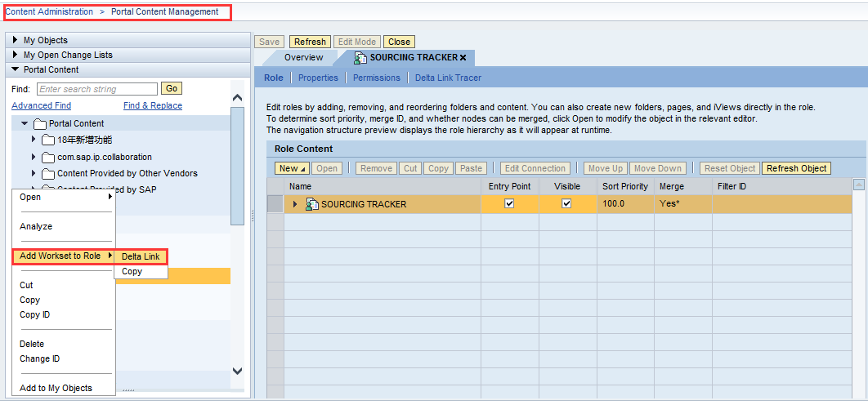Expand the SOURCING TRACKER row in Role Content
Viewport: 868px width, 405px height.
pos(295,204)
